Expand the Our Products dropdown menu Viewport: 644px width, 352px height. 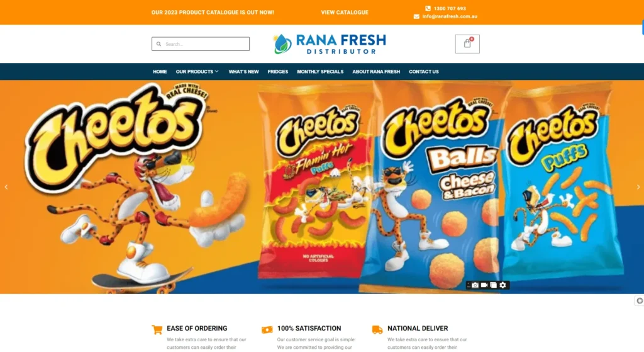[197, 72]
